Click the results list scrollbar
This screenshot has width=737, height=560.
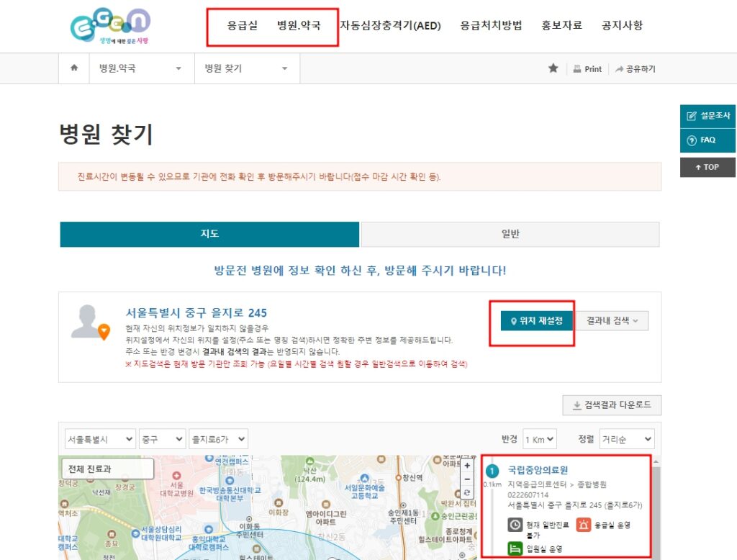point(656,507)
